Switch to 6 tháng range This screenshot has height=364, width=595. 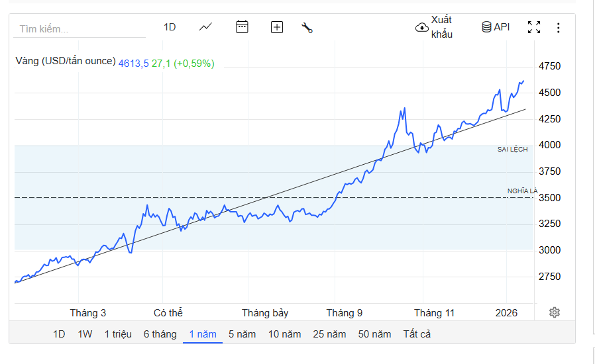pos(160,334)
